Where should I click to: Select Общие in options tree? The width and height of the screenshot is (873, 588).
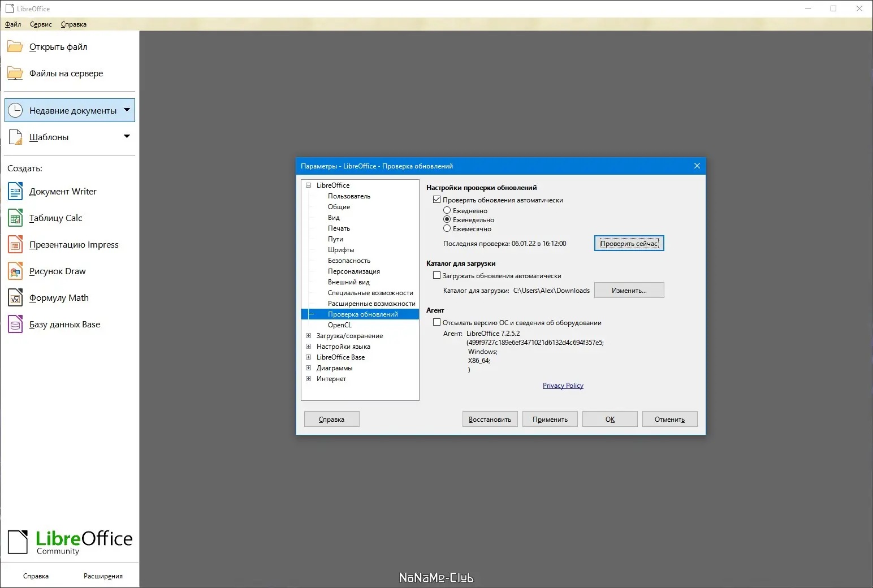click(339, 206)
